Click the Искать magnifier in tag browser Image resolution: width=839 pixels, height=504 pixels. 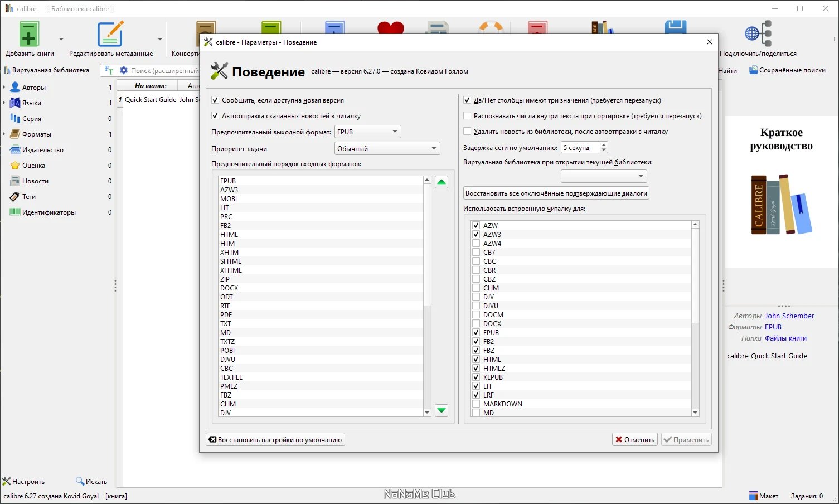[80, 481]
